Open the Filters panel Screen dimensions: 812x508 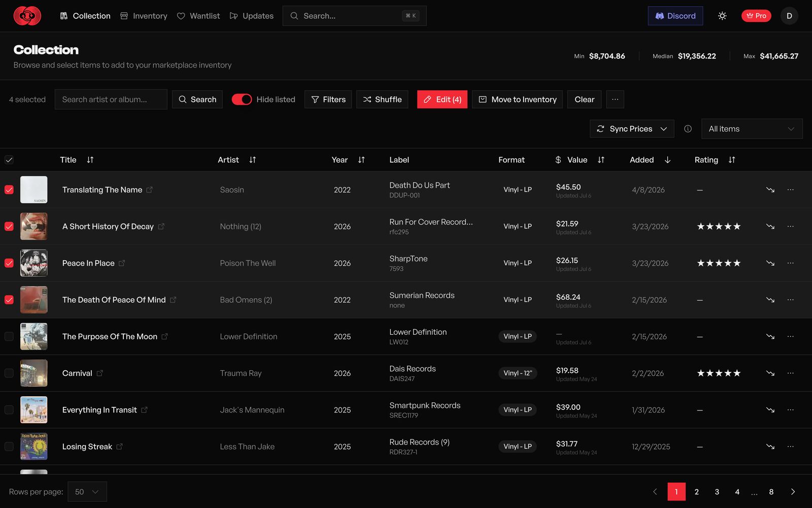[x=328, y=100]
